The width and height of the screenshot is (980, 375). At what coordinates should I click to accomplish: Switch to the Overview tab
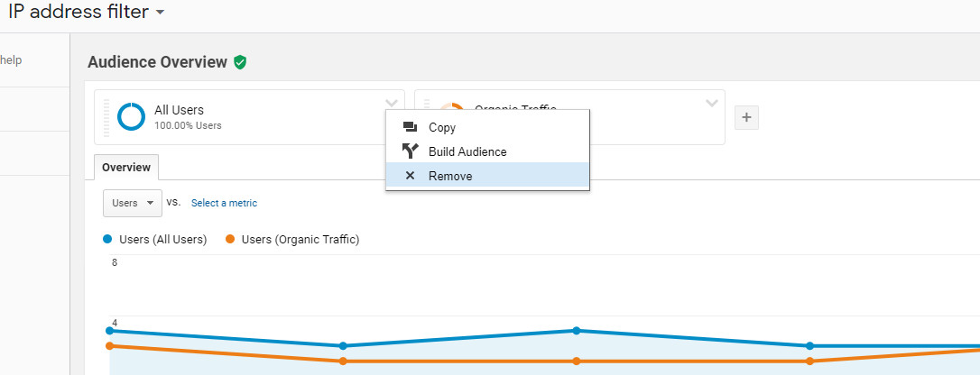pyautogui.click(x=126, y=168)
